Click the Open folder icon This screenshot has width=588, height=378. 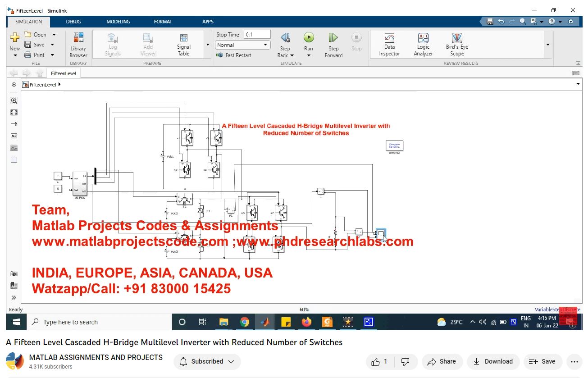point(27,34)
